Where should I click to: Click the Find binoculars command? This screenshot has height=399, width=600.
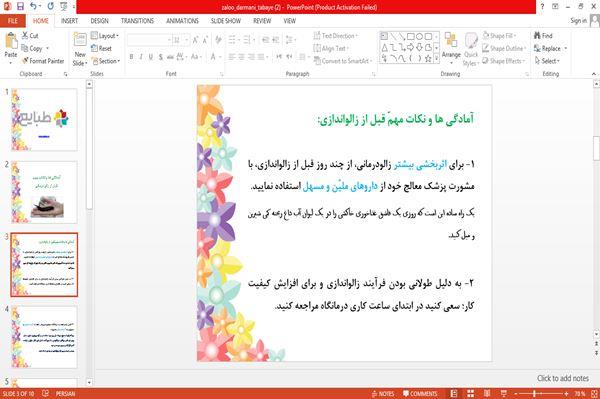coord(543,36)
